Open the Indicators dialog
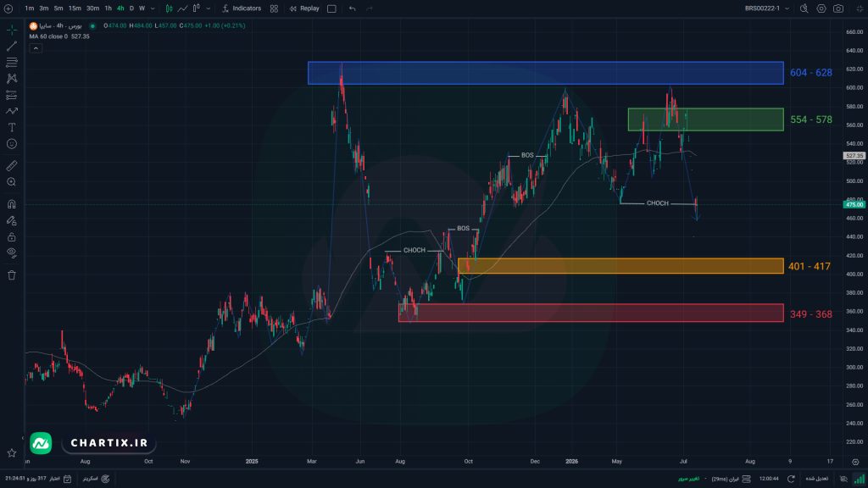 [x=242, y=8]
